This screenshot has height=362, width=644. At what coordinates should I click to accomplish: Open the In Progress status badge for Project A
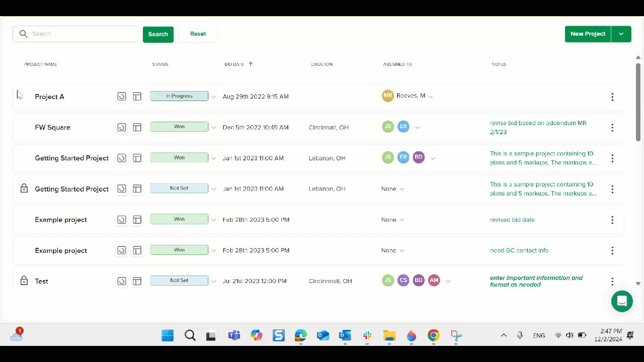point(179,96)
